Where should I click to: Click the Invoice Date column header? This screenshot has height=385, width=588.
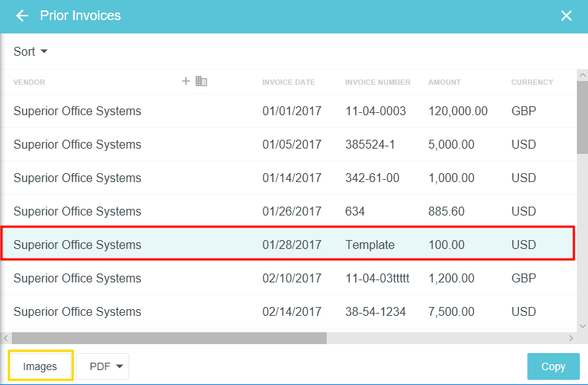[x=288, y=82]
